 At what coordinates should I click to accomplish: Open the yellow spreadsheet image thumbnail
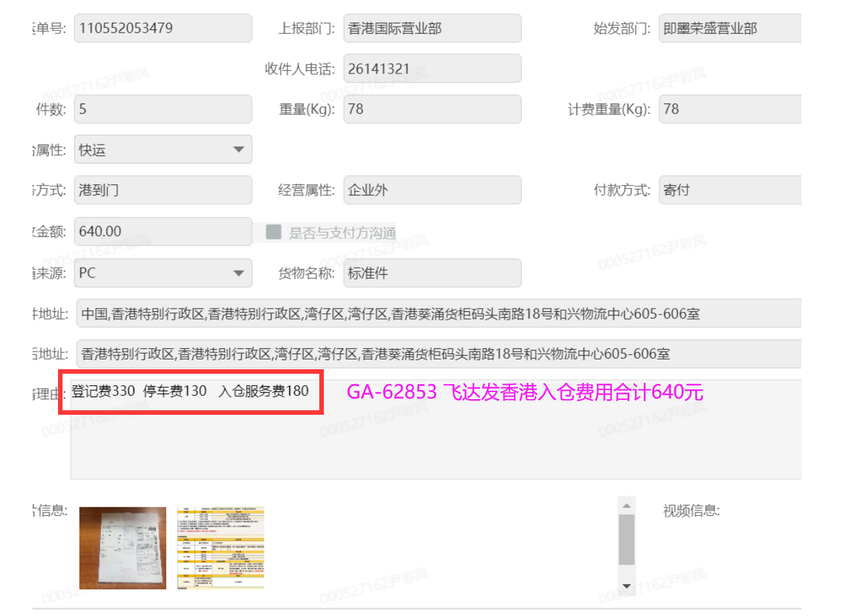click(221, 548)
